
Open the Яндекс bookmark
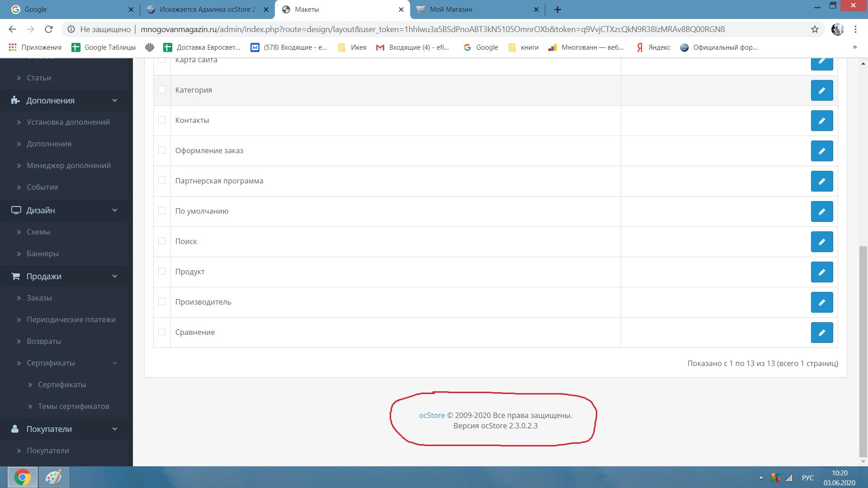(653, 47)
